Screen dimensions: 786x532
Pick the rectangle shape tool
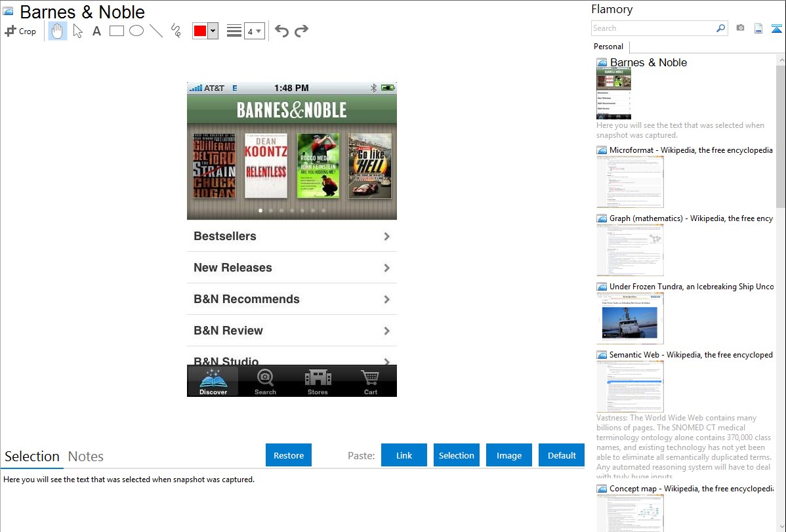point(116,31)
